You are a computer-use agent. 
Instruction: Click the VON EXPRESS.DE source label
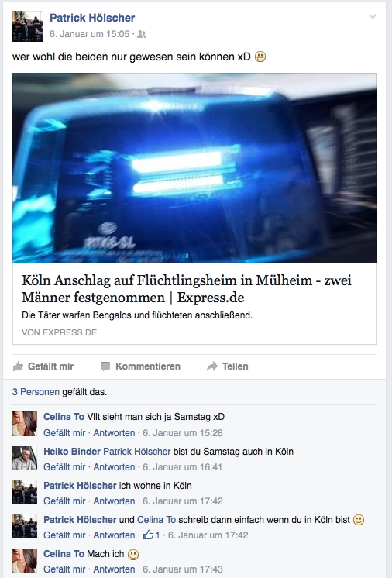[60, 332]
